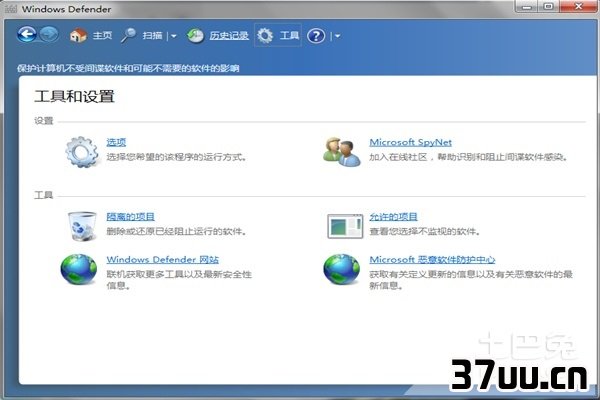The height and width of the screenshot is (400, 600).
Task: Click text 选择您希望的该程序的运行方式
Action: click(x=176, y=157)
